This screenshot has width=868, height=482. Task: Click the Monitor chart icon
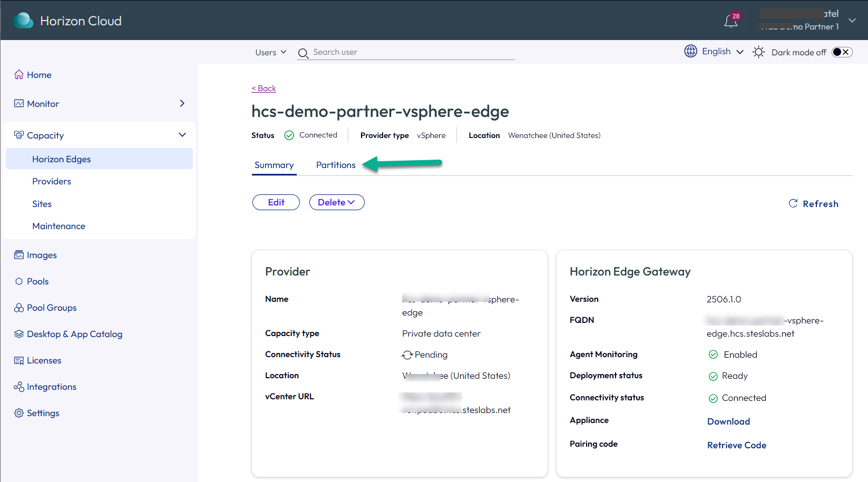19,104
